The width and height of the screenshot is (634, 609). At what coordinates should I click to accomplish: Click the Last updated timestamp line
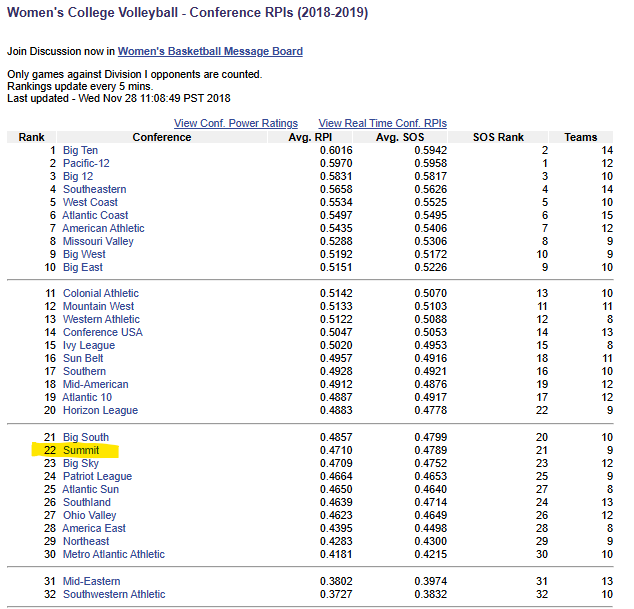119,98
